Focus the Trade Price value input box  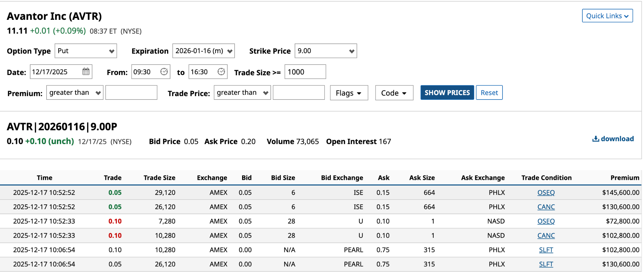click(x=298, y=93)
